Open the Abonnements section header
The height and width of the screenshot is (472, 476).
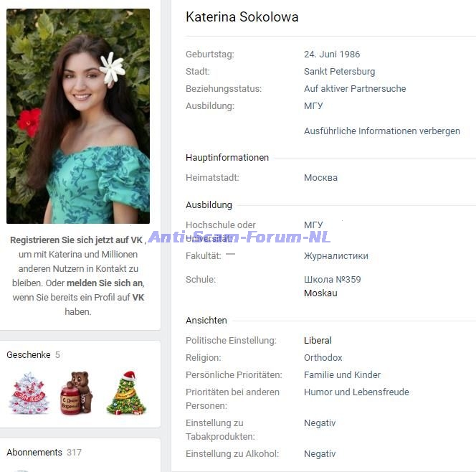(34, 452)
